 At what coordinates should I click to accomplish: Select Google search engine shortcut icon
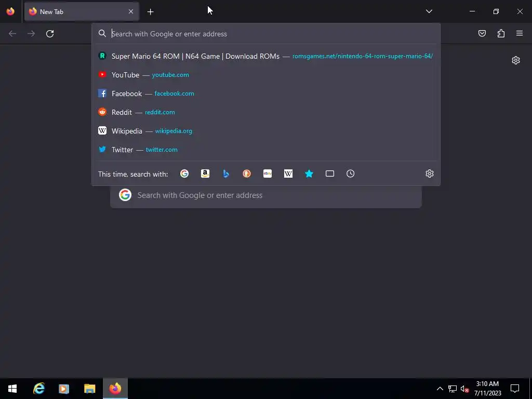pyautogui.click(x=184, y=174)
